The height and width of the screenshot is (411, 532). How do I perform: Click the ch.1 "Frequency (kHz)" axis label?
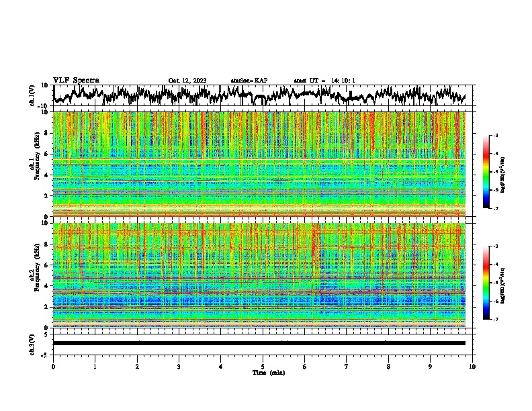point(37,156)
